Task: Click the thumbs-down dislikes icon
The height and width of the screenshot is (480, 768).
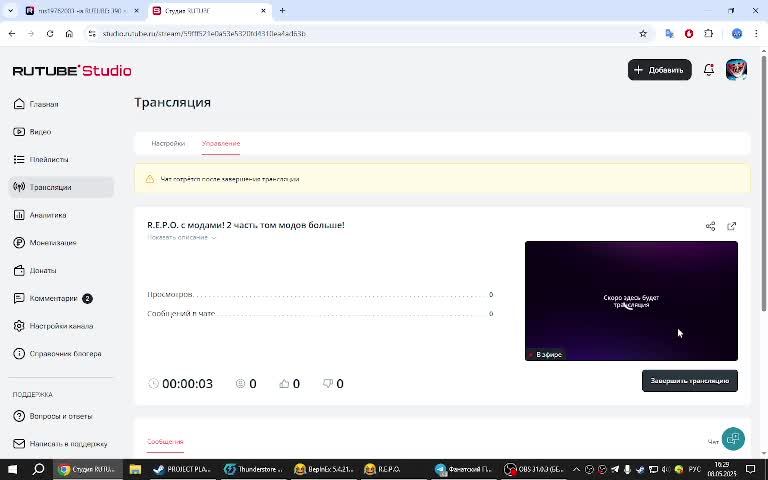Action: pos(328,384)
